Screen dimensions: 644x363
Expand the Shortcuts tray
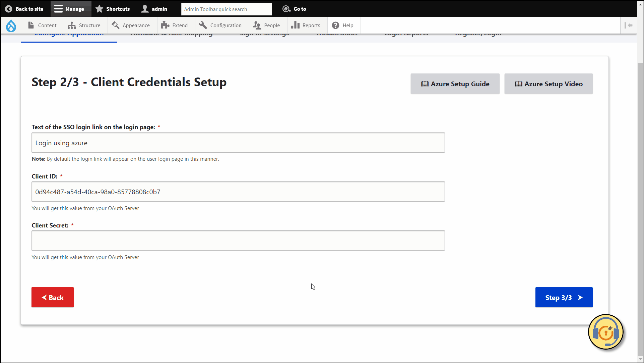coord(113,9)
